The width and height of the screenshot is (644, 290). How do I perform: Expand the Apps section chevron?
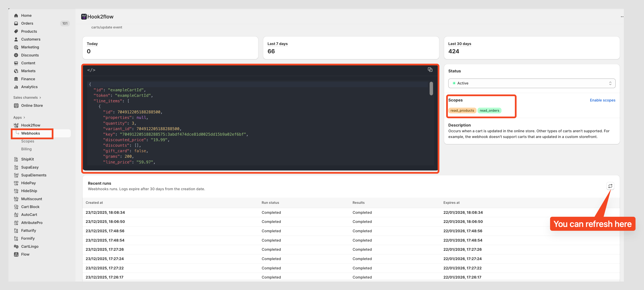pyautogui.click(x=24, y=117)
